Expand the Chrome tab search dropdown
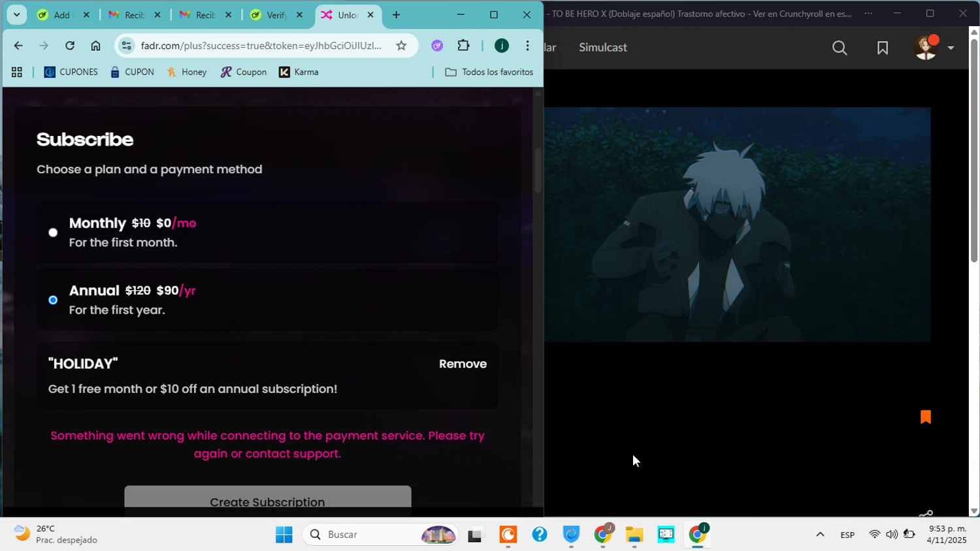 [16, 15]
